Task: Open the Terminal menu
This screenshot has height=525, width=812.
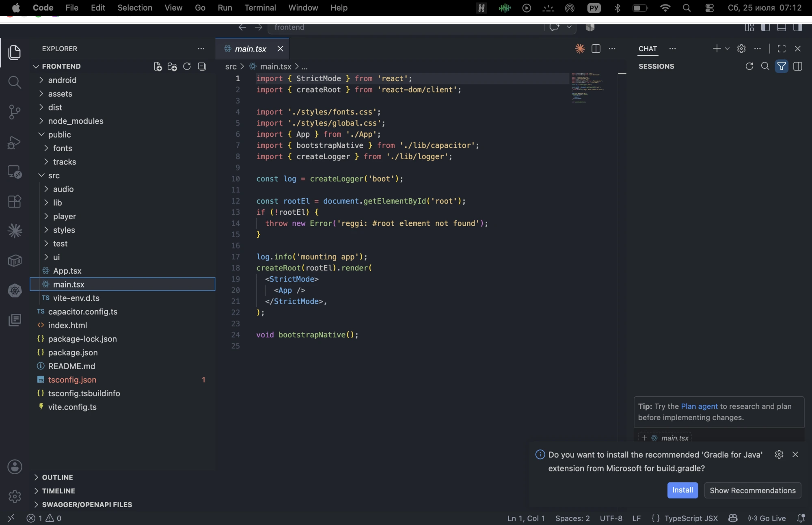Action: [x=260, y=8]
